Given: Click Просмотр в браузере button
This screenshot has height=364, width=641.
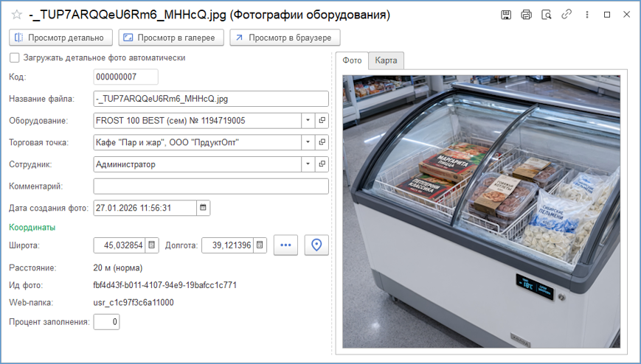Looking at the screenshot, I should [x=285, y=38].
